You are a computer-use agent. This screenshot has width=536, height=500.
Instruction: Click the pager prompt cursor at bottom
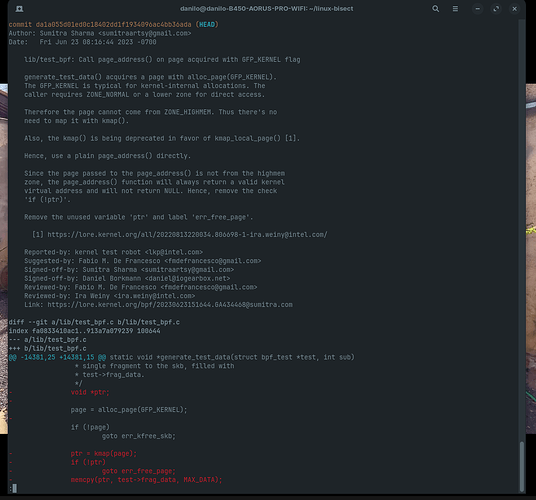coord(14,488)
